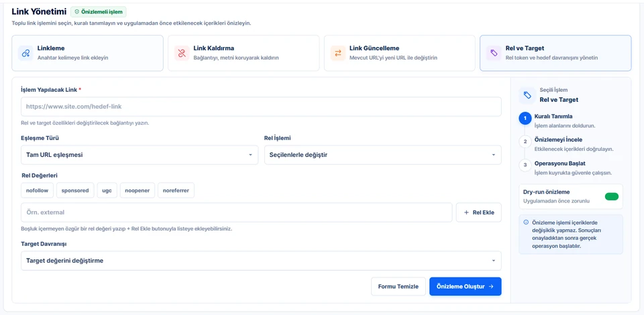644x315 pixels.
Task: Click the İşlem Yapılacak Link URL field
Action: (261, 107)
